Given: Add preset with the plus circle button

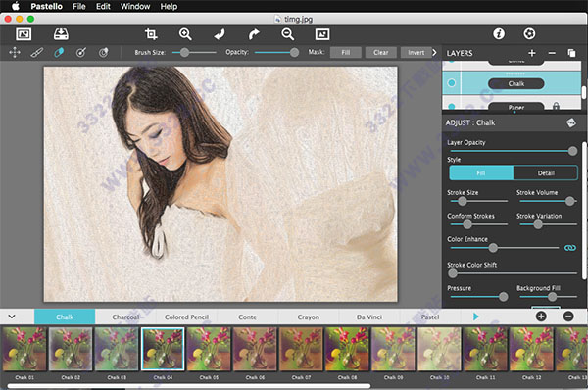Looking at the screenshot, I should click(x=541, y=317).
